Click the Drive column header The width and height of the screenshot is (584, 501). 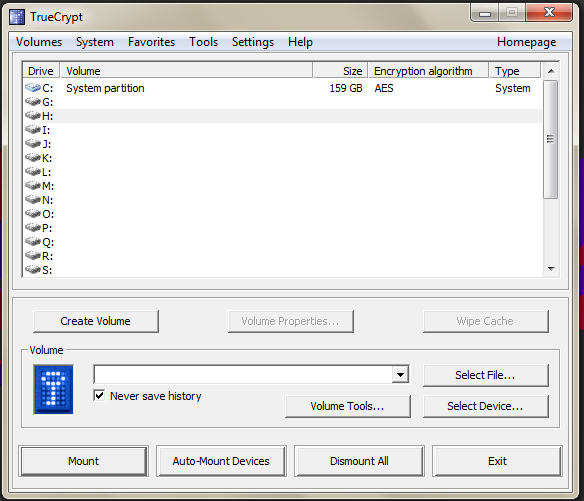coord(41,71)
